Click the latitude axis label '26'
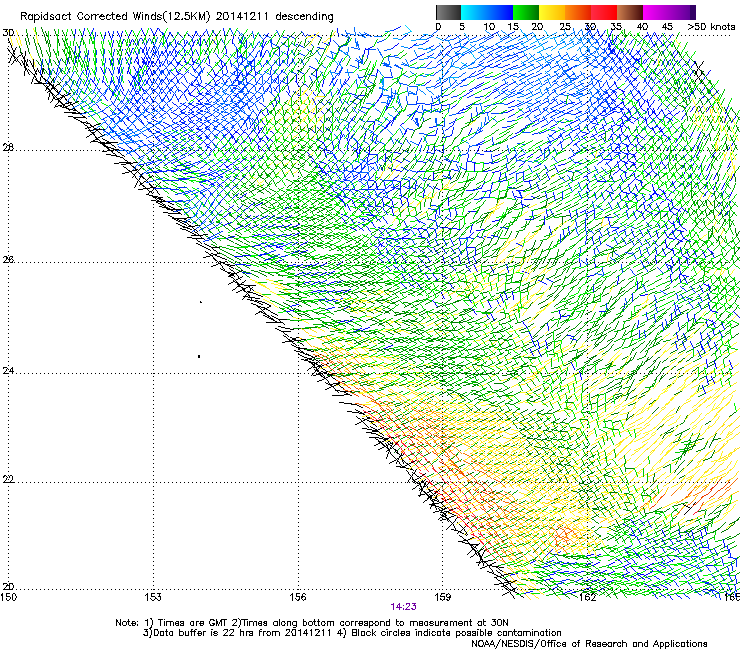The width and height of the screenshot is (740, 650). click(x=8, y=260)
